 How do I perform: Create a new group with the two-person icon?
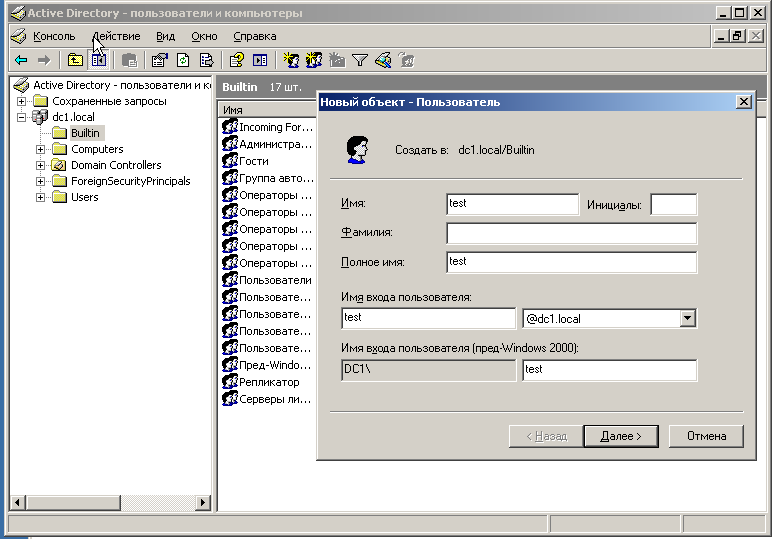pos(314,60)
